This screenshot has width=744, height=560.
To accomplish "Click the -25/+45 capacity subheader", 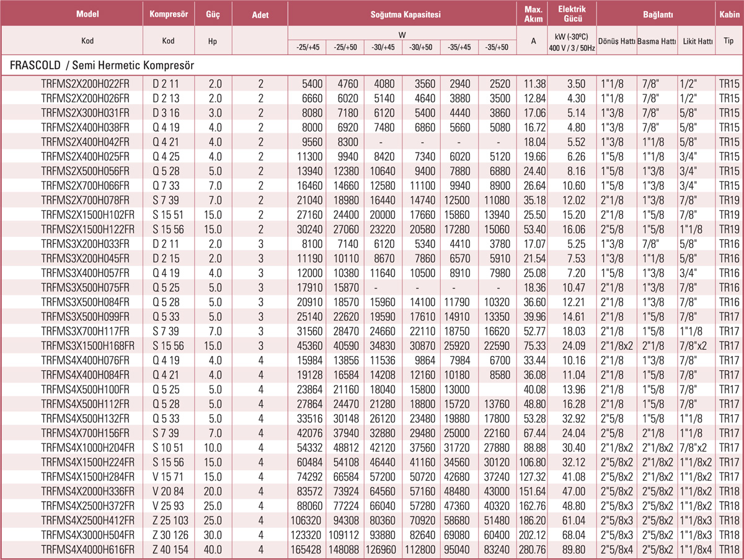I will click(x=308, y=47).
